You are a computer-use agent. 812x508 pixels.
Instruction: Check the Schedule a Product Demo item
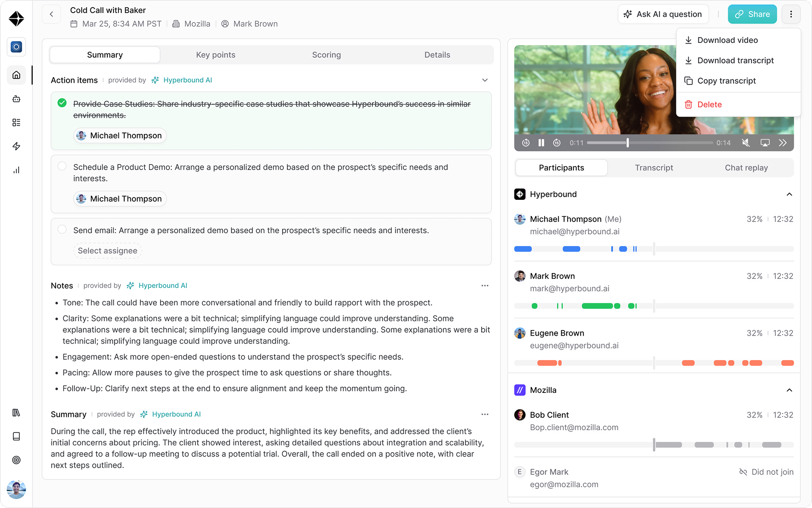(62, 166)
